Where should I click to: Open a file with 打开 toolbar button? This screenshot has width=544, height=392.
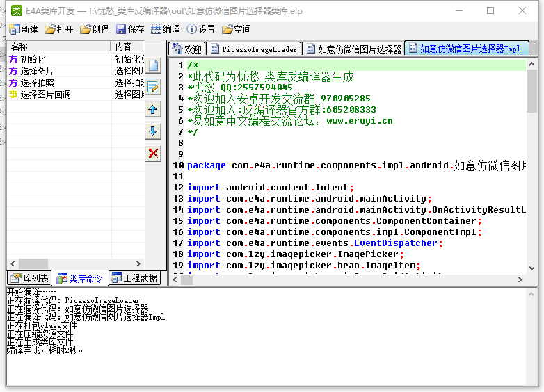tap(59, 29)
